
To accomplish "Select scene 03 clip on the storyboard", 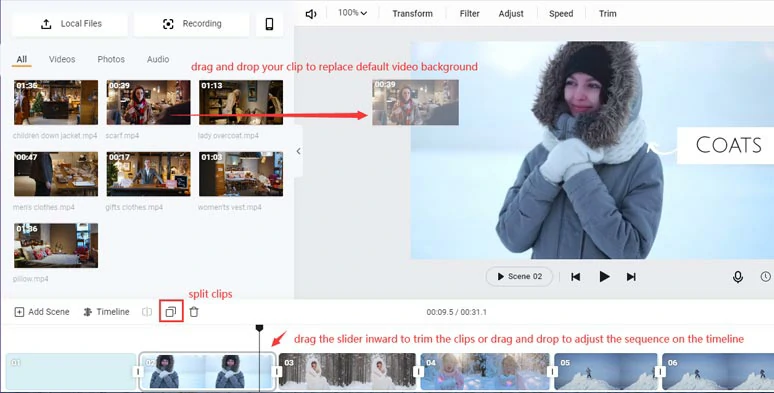I will [348, 371].
